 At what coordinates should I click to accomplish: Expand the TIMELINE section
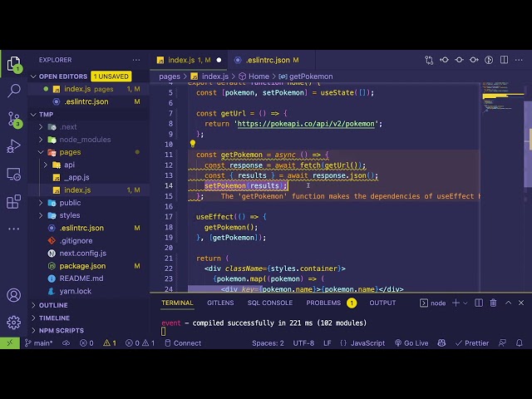point(33,318)
